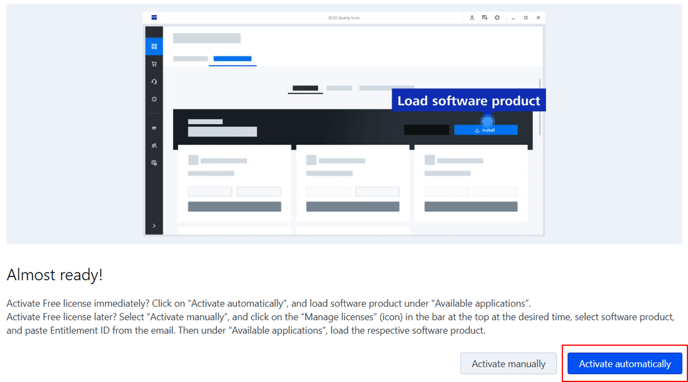Click the vertical scrollbar in the mock window
Viewport: 688px width, 382px height.
tap(540, 107)
